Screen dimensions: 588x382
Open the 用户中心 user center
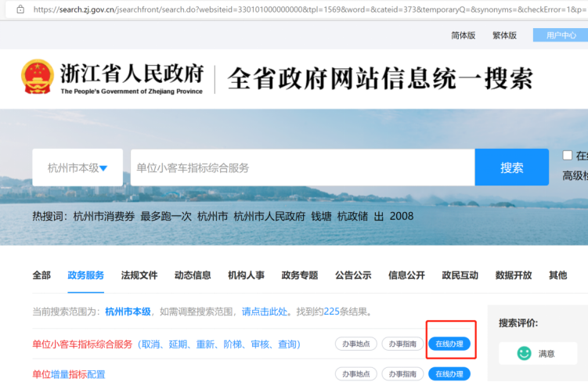[x=560, y=35]
